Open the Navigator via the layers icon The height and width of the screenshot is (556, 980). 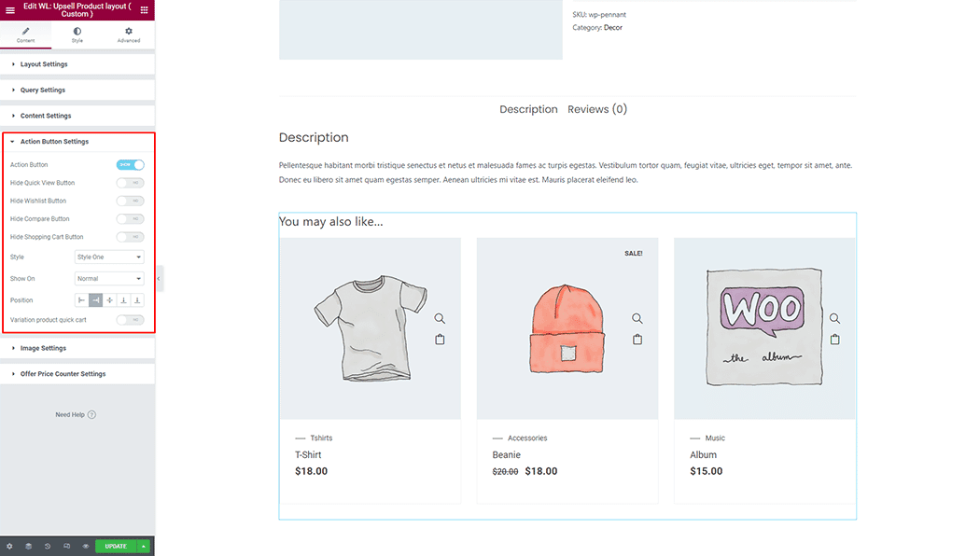pos(27,546)
